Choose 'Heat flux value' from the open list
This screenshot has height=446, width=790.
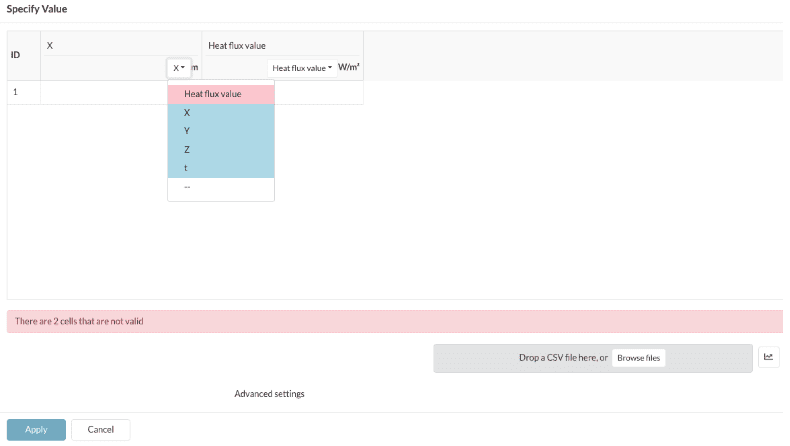212,94
